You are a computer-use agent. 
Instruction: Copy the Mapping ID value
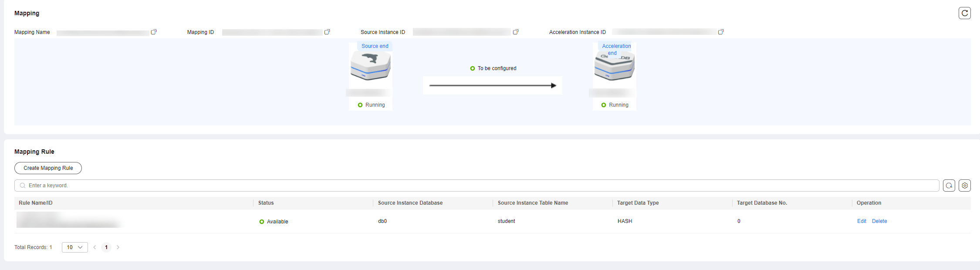click(x=327, y=32)
